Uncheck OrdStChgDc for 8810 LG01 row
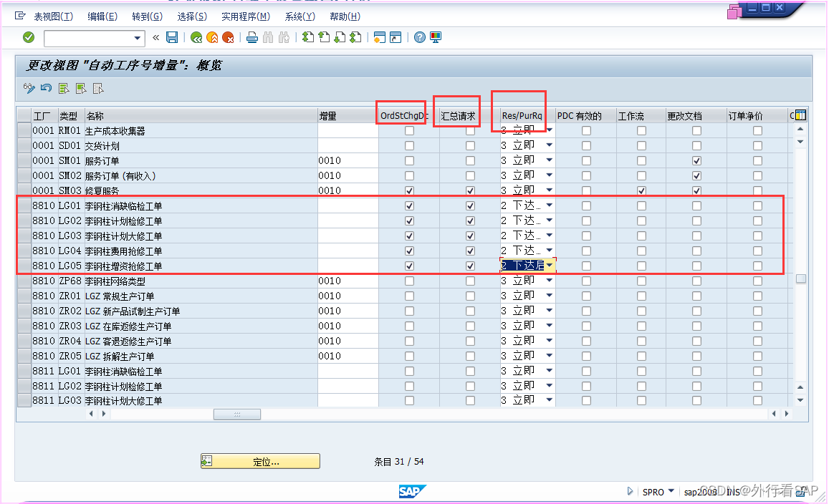The image size is (829, 504). point(409,206)
